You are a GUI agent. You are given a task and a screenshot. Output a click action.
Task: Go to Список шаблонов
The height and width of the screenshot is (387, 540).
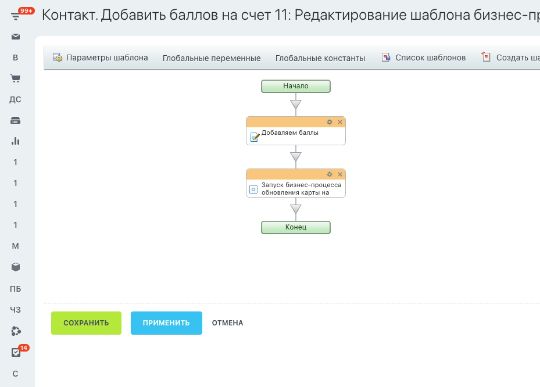(x=424, y=58)
